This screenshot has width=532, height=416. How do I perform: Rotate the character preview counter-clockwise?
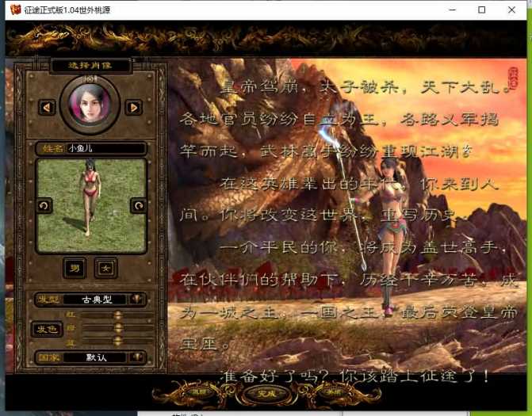44,205
